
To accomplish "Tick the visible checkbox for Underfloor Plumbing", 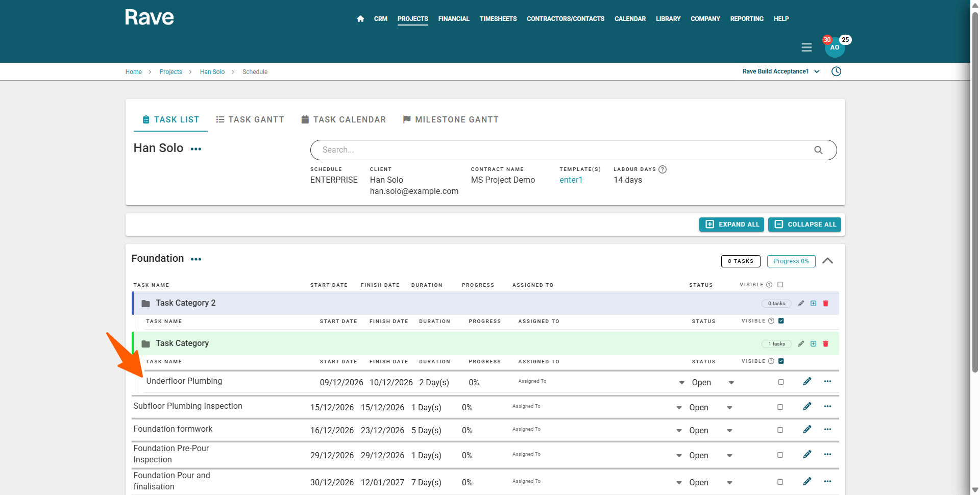I will pyautogui.click(x=781, y=382).
